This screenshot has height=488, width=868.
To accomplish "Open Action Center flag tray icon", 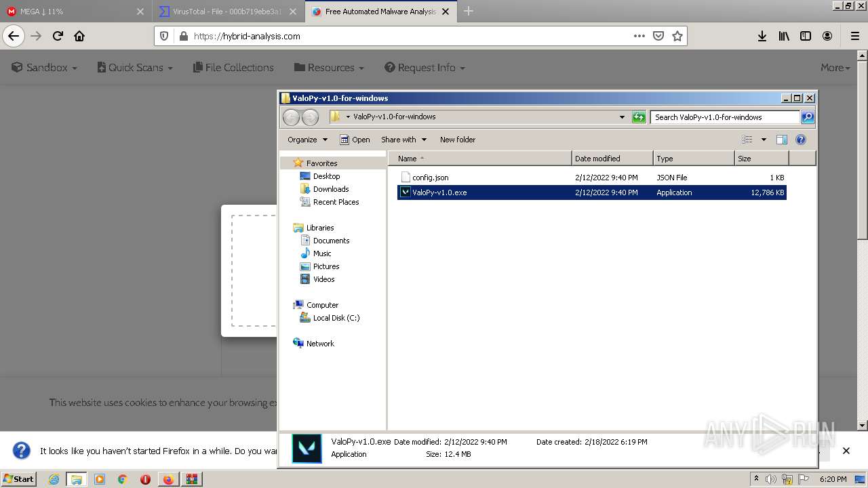I will [x=804, y=479].
